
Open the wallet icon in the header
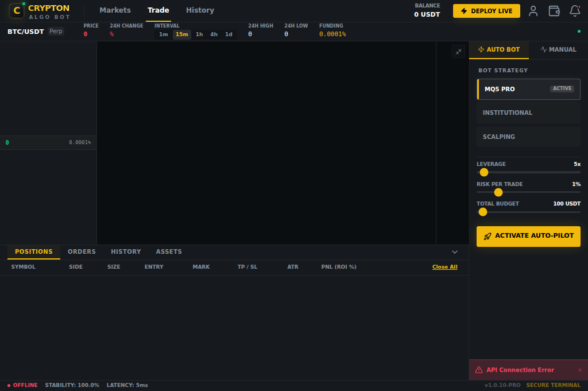(x=554, y=10)
